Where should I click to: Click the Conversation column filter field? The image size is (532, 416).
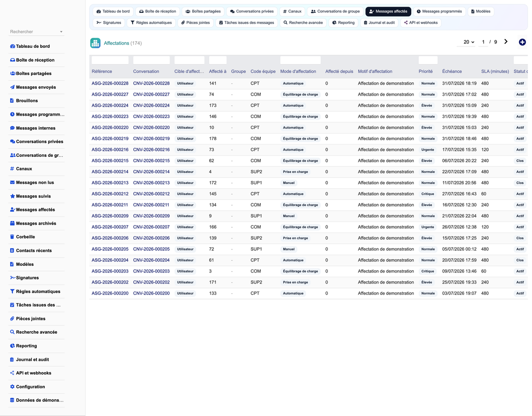point(151,60)
